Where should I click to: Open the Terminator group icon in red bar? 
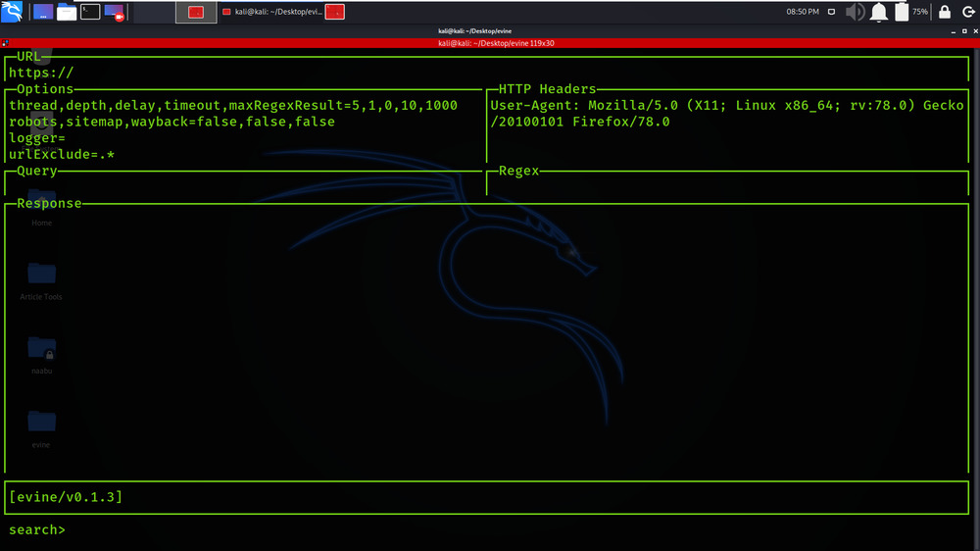pos(5,43)
